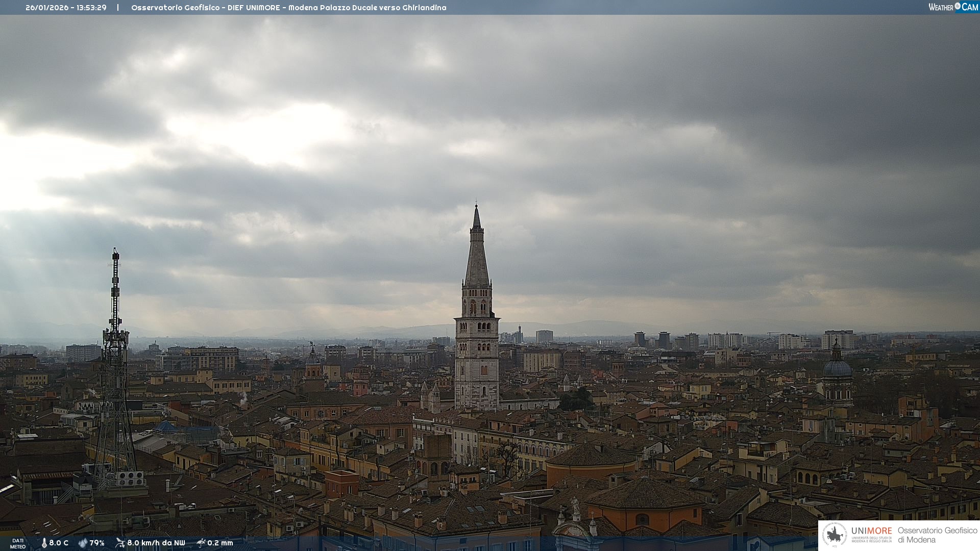Screen dimensions: 980x551
Task: Click the 8.0 km/h da NW wind reading
Action: tap(156, 543)
